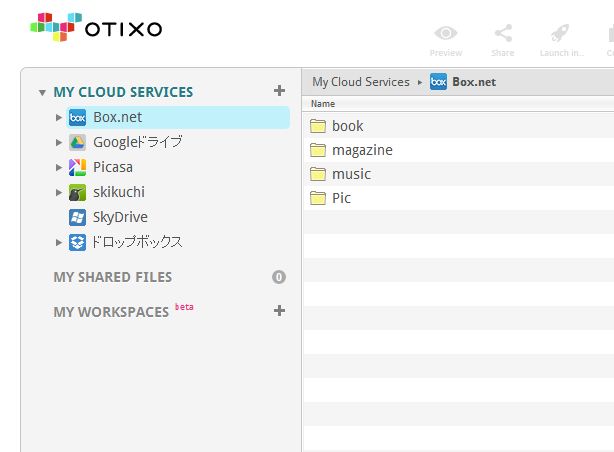
Task: Click the skikuchi bird icon
Action: (78, 192)
